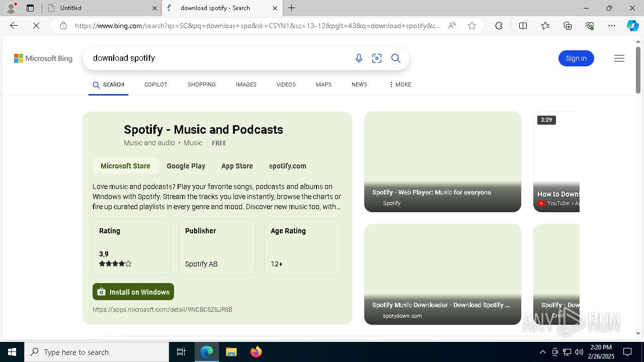Switch to the SHOPPING tab
This screenshot has width=644, height=362.
(x=202, y=84)
